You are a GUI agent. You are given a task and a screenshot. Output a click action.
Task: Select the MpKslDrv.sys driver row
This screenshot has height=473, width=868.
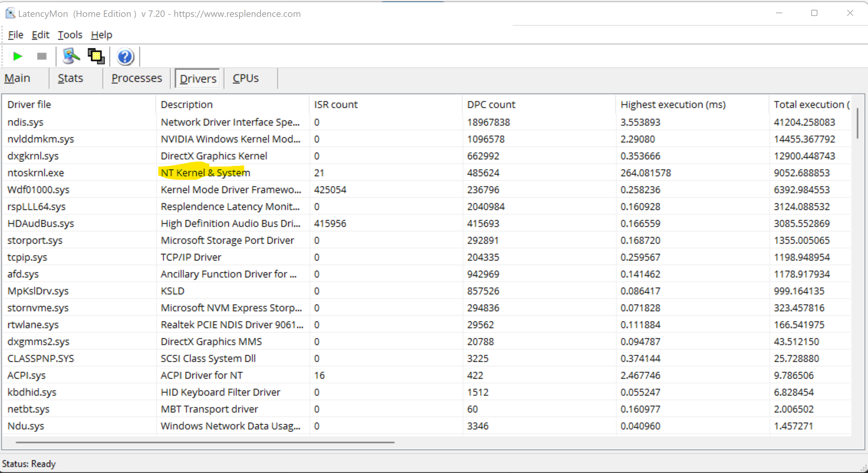pos(427,291)
